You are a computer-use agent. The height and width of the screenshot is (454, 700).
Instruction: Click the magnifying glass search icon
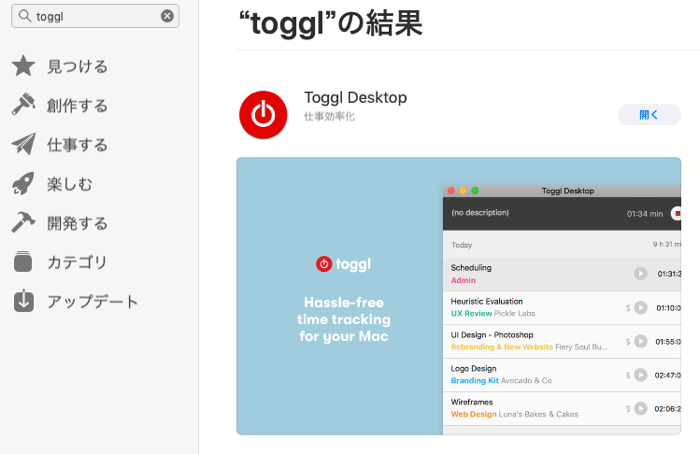point(25,16)
